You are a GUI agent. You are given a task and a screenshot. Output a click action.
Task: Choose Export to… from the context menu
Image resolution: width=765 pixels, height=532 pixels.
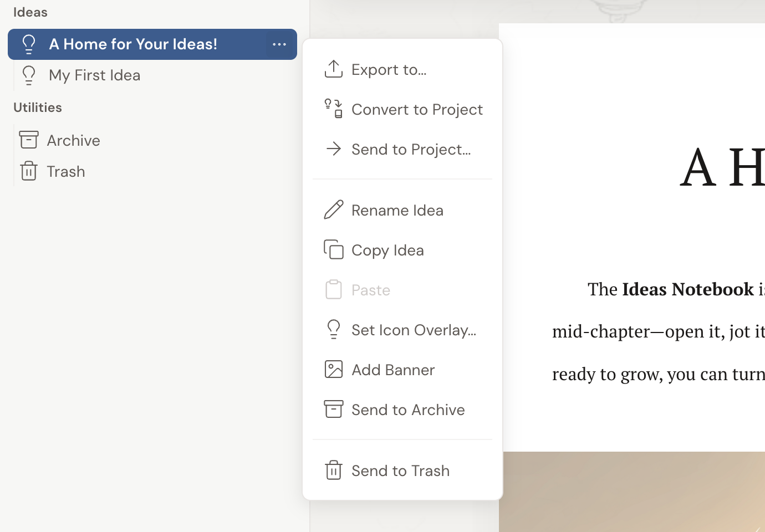pos(402,69)
